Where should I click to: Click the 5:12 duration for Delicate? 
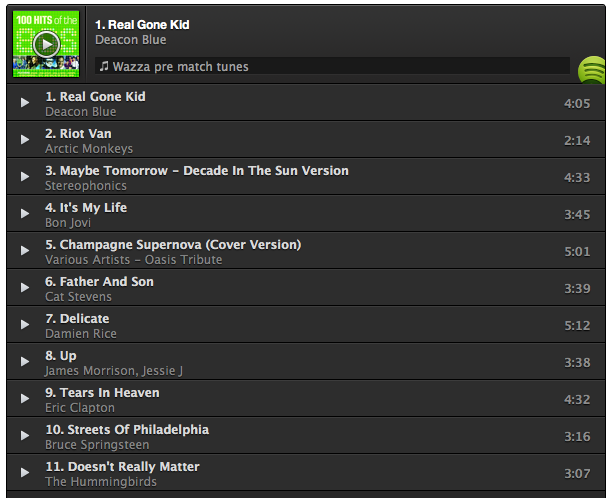[x=577, y=326]
